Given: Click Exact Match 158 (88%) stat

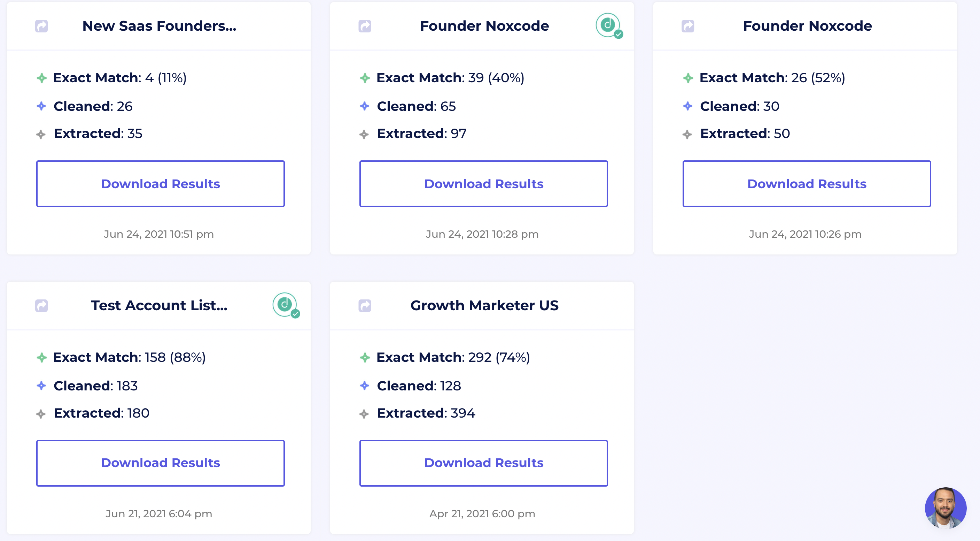Looking at the screenshot, I should click(x=129, y=358).
